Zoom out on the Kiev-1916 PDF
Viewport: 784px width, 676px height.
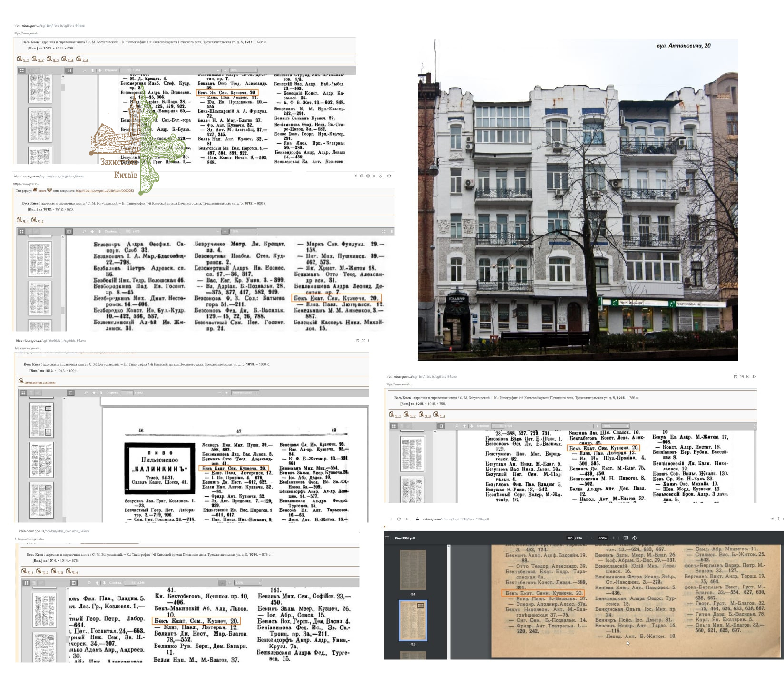[592, 538]
